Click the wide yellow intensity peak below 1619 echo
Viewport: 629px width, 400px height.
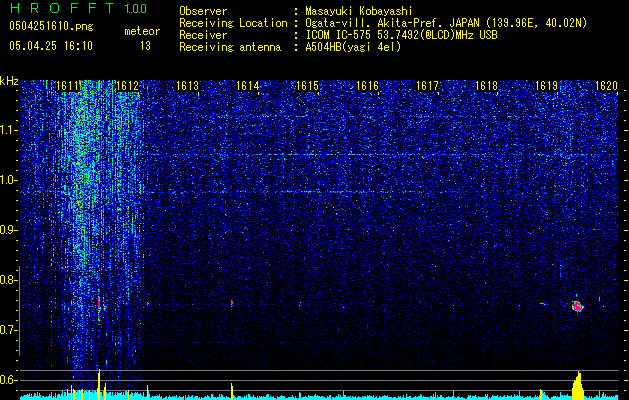coord(578,385)
